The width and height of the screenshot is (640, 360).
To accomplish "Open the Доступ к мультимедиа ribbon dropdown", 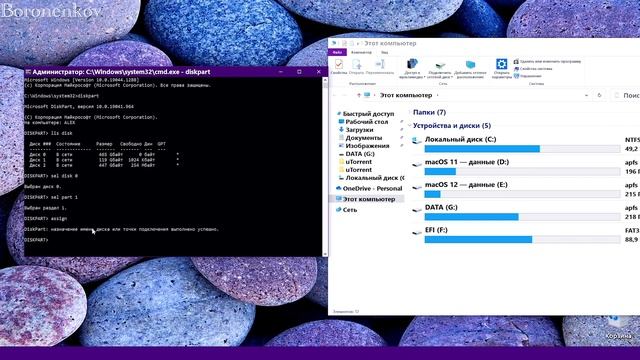I will point(412,69).
